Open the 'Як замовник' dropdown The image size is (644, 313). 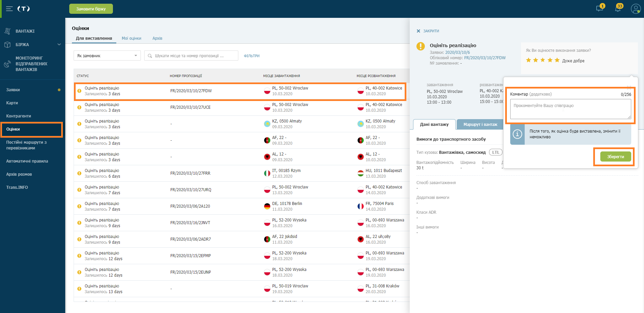(107, 56)
